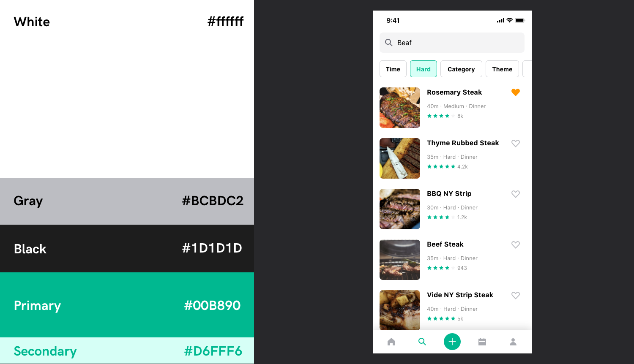Open the Beef Steak recipe title
634x364 pixels.
445,244
